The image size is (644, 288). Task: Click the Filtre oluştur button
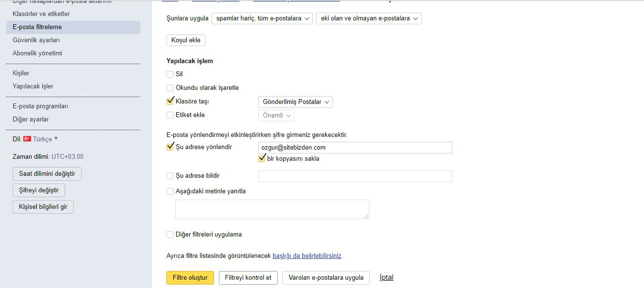coord(190,278)
